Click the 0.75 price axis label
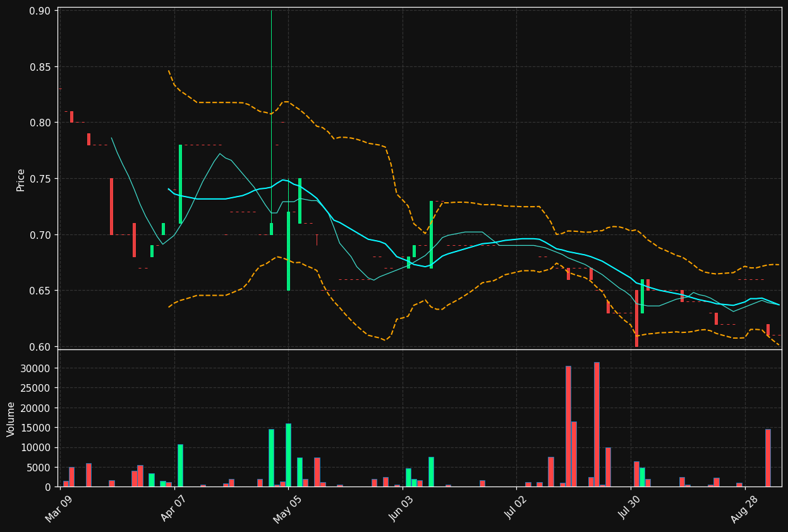 [41, 179]
